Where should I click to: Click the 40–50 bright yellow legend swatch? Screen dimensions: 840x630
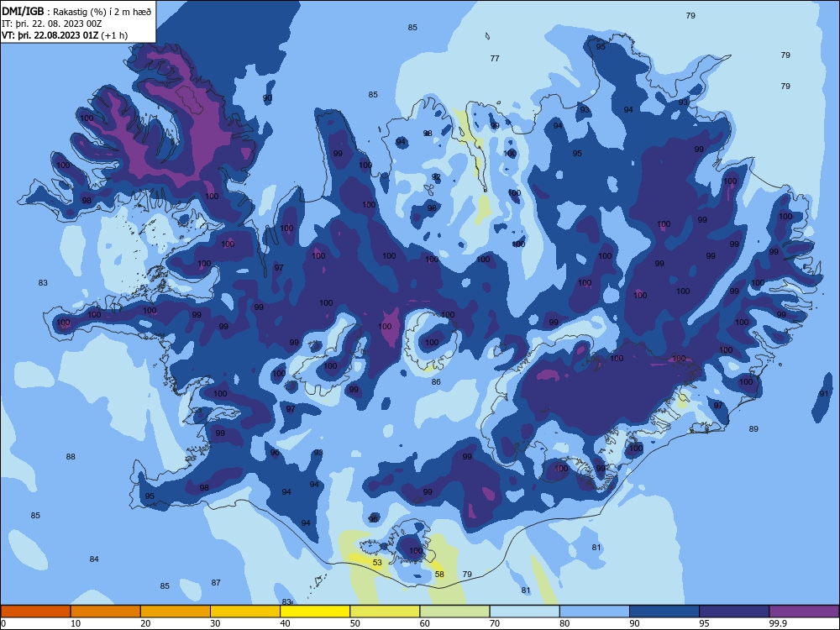[x=315, y=612]
